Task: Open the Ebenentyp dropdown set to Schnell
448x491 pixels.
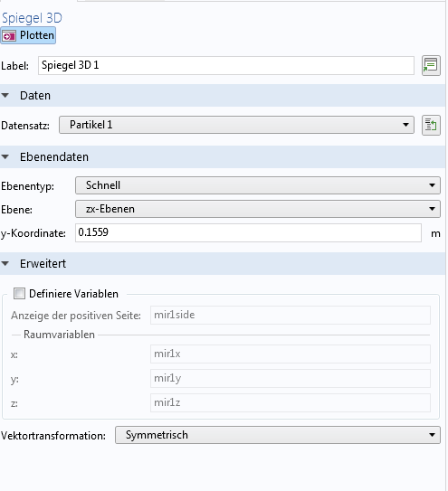Action: (x=258, y=185)
